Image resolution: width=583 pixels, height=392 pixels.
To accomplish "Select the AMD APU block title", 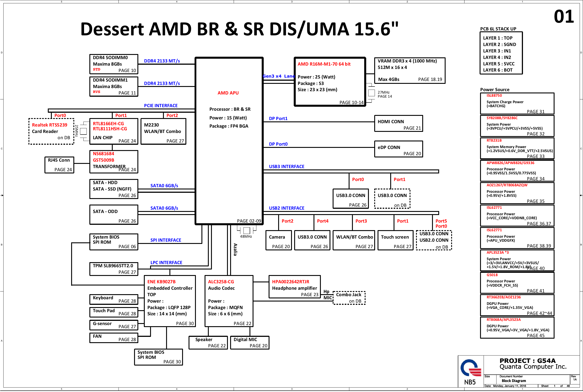I will [228, 93].
